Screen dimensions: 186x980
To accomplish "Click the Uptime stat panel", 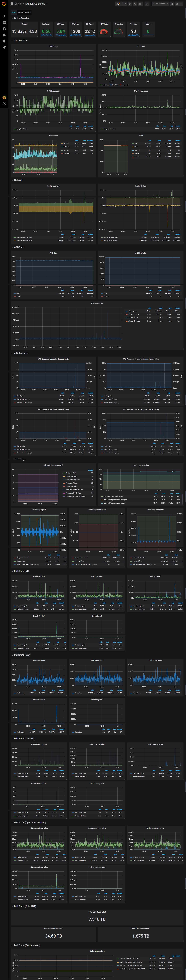I will click(x=24, y=31).
